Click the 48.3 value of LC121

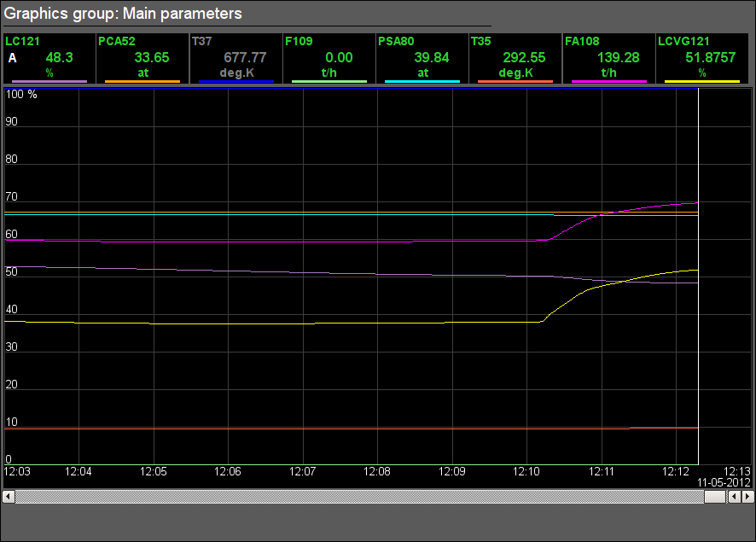[x=60, y=57]
